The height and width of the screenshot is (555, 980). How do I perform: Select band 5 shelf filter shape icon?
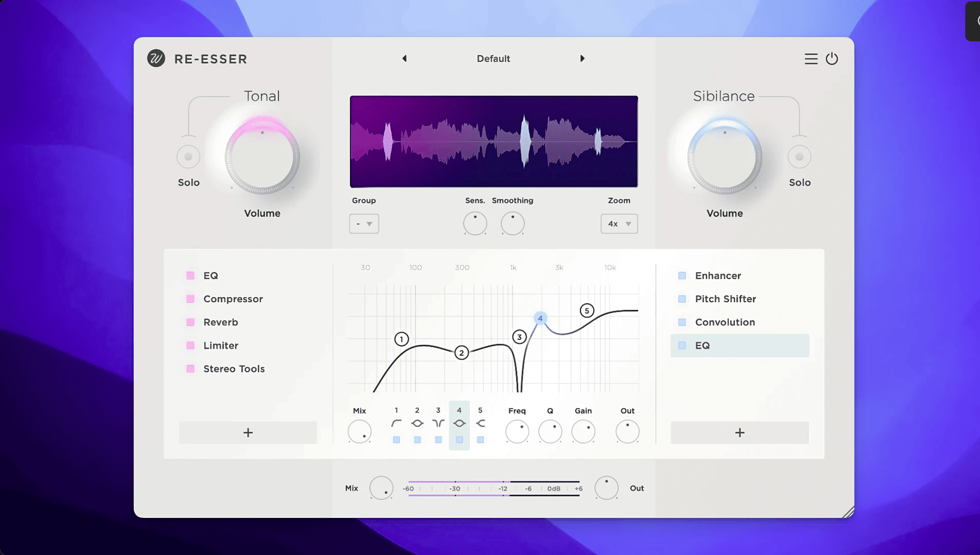[x=480, y=423]
